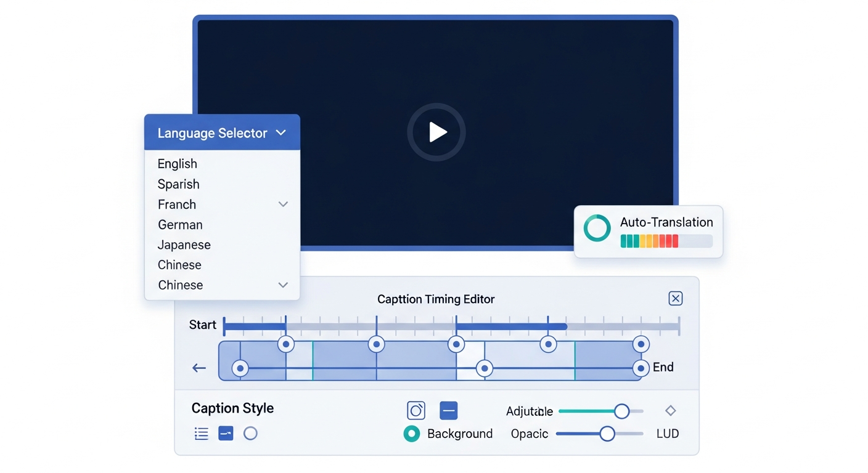Select the empty circle option under Caption Style
This screenshot has width=868, height=473.
pos(250,434)
